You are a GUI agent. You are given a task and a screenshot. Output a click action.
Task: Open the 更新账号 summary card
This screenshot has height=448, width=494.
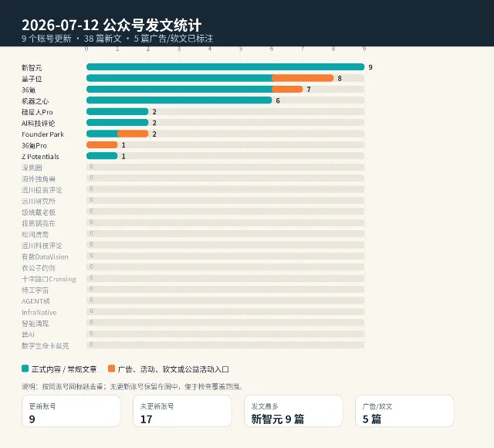71,411
